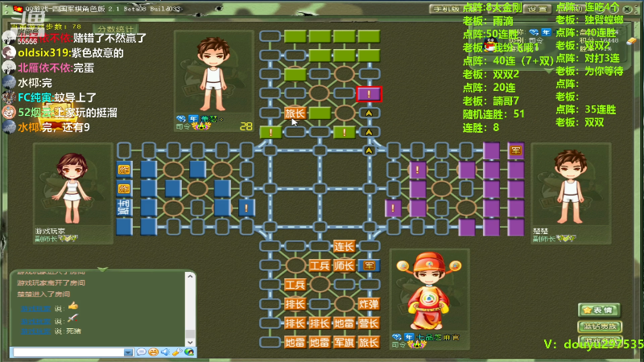This screenshot has width=644, height=362.
Task: Click 楚楚's avatar on the right
Action: (571, 187)
